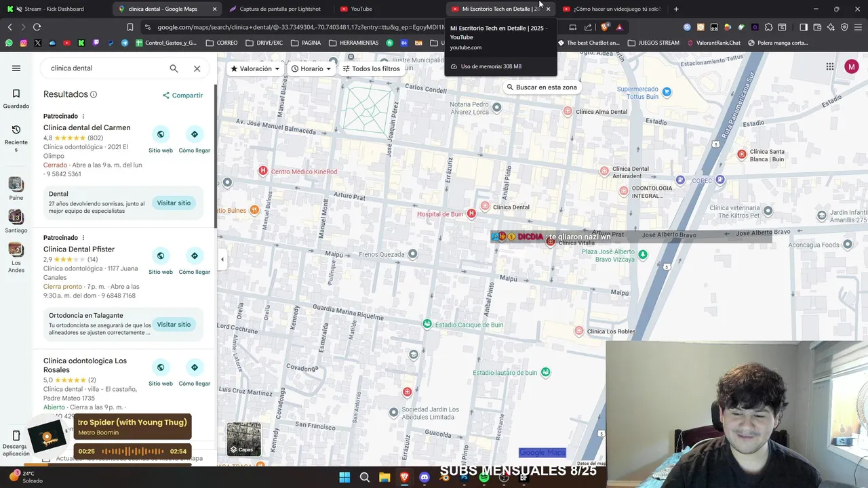The height and width of the screenshot is (488, 868).
Task: Open more options for first Patrocinado listing
Action: [x=83, y=116]
